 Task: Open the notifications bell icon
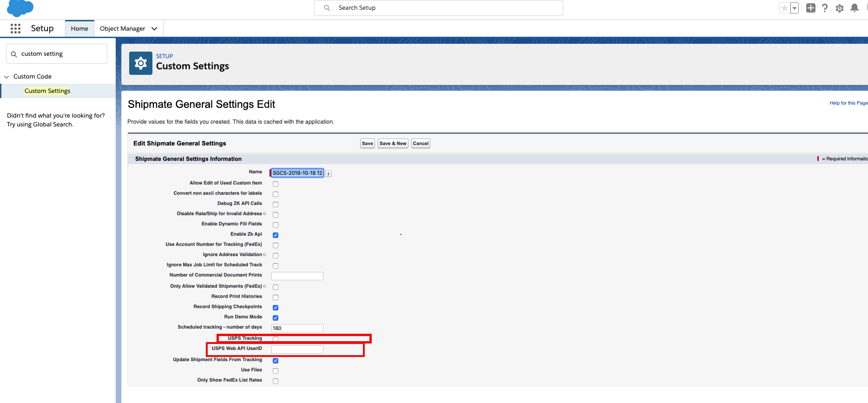[855, 8]
